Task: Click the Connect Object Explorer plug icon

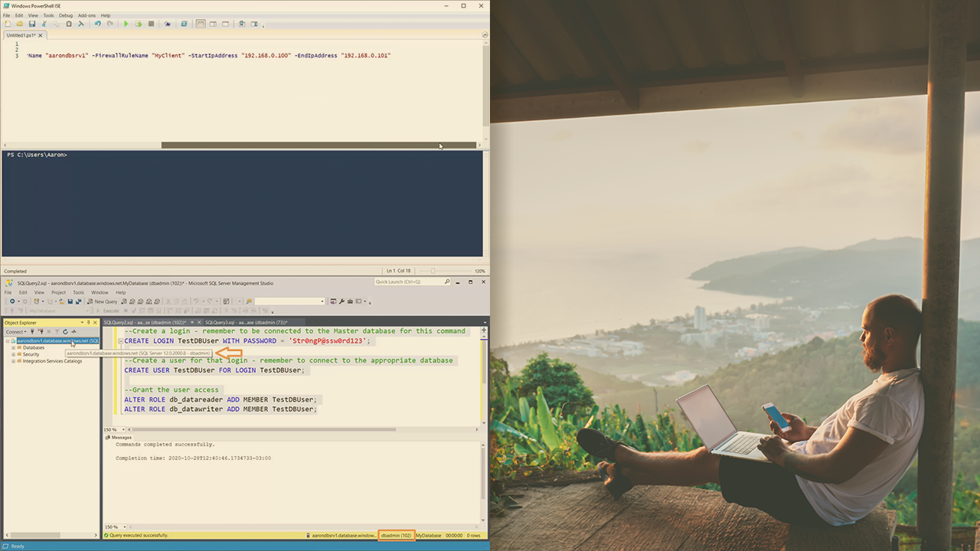Action: pos(32,331)
